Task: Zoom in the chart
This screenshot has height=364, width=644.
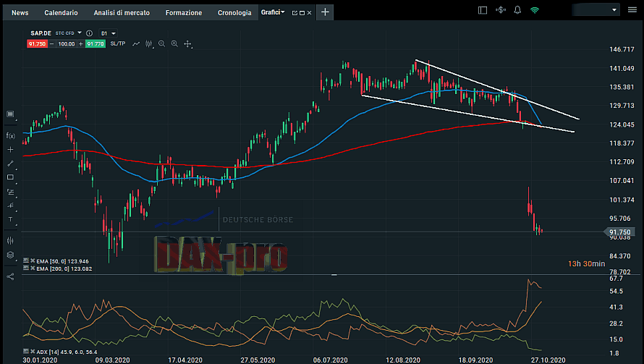Action: [174, 43]
